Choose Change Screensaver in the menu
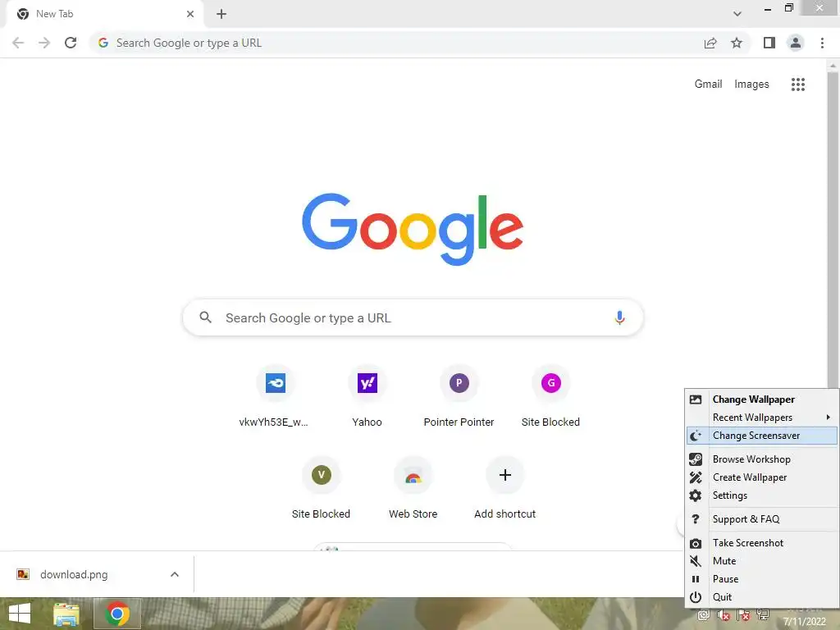This screenshot has height=630, width=840. [762, 436]
